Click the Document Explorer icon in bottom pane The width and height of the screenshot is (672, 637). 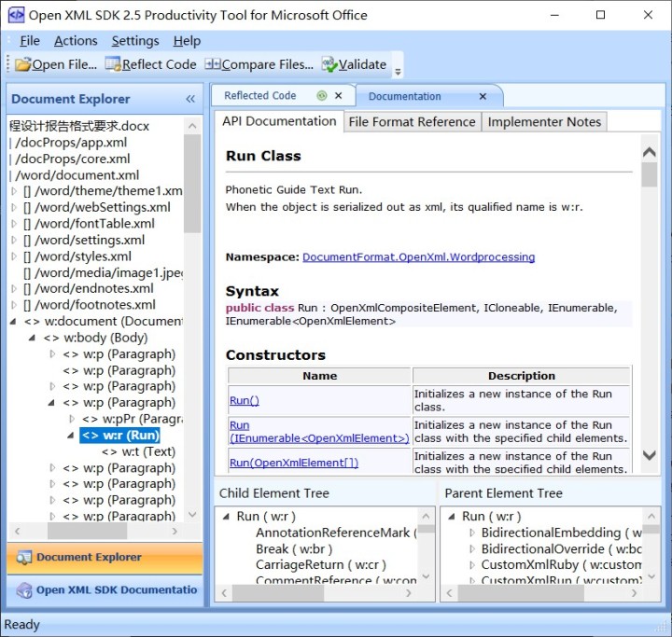click(23, 558)
